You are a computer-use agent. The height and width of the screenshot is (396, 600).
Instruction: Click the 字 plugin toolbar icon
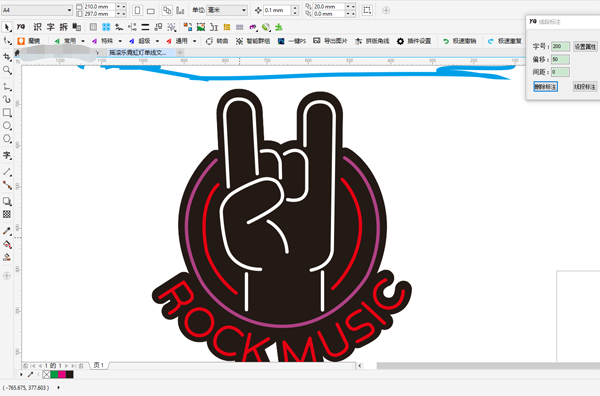coord(51,27)
